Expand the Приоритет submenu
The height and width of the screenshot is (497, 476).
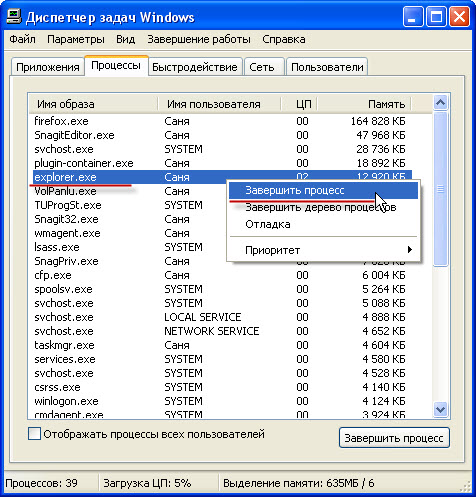(323, 250)
